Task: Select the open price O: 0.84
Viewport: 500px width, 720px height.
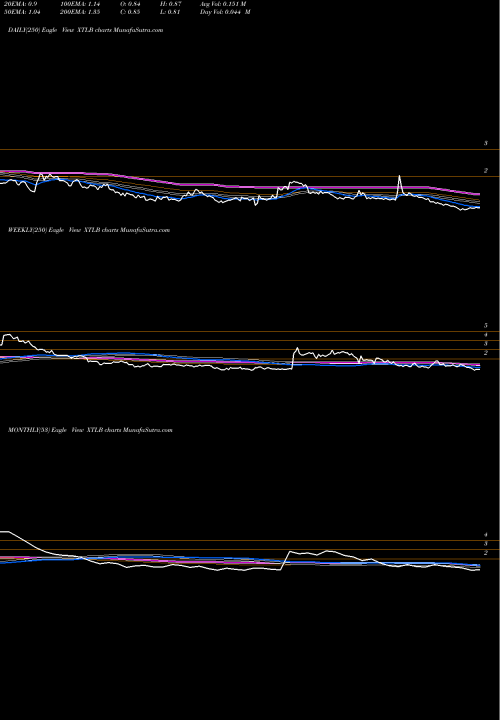Action: [x=130, y=4]
